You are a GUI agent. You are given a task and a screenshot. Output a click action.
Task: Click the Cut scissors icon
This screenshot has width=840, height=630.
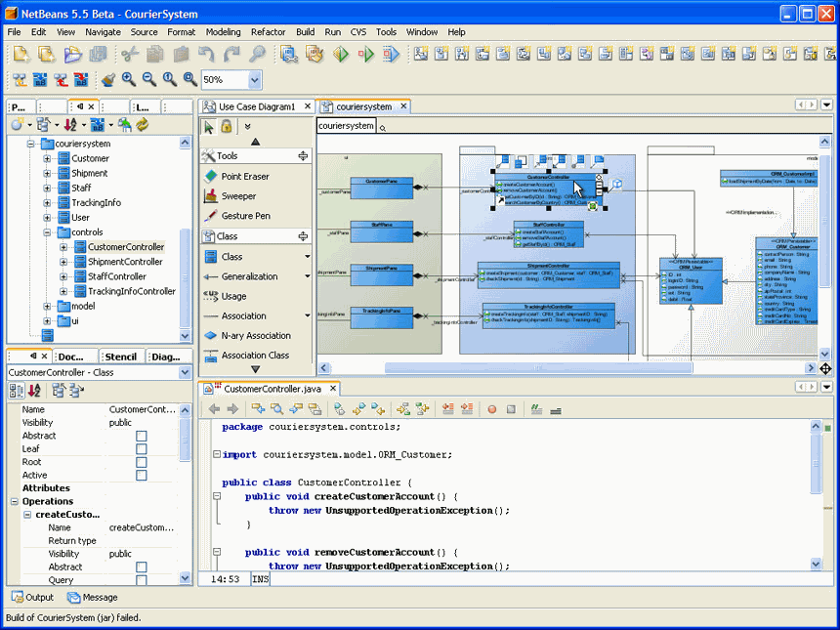(x=130, y=54)
